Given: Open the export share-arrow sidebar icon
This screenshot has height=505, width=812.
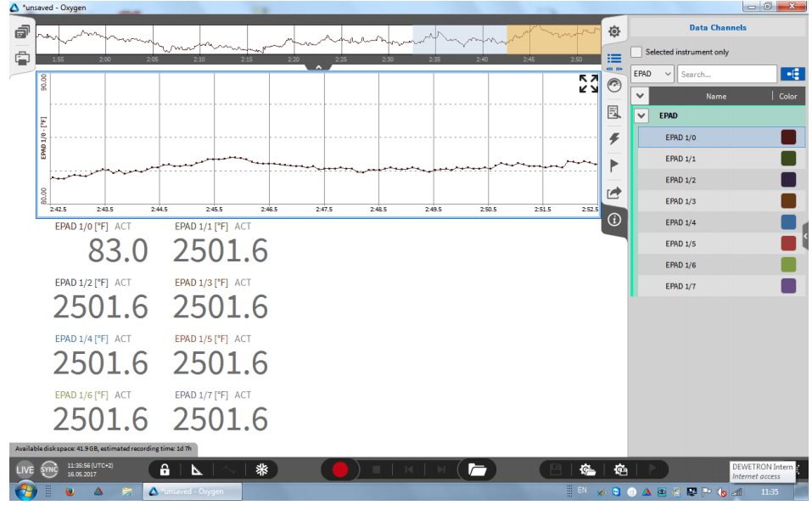Looking at the screenshot, I should pyautogui.click(x=614, y=193).
